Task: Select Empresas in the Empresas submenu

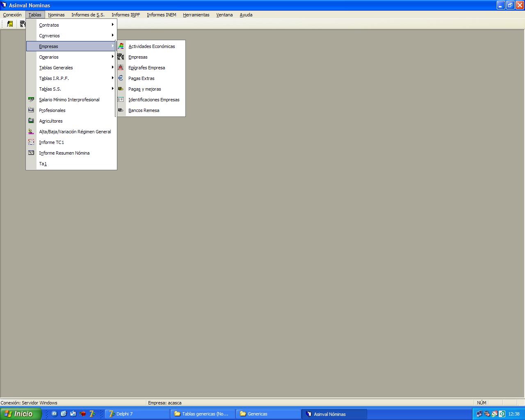Action: point(138,57)
